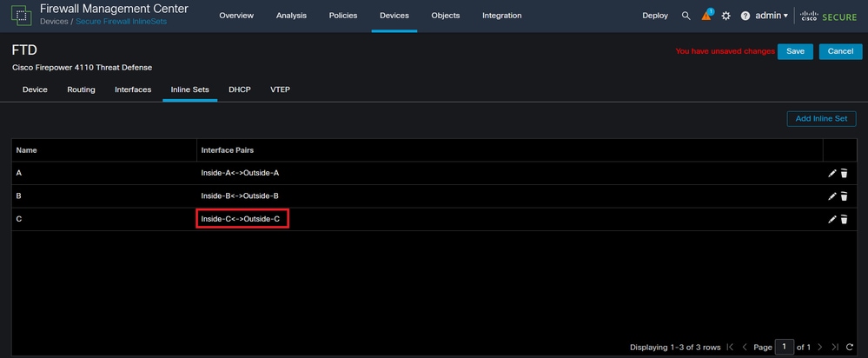This screenshot has height=358, width=868.
Task: Open the Overview menu
Action: [236, 16]
